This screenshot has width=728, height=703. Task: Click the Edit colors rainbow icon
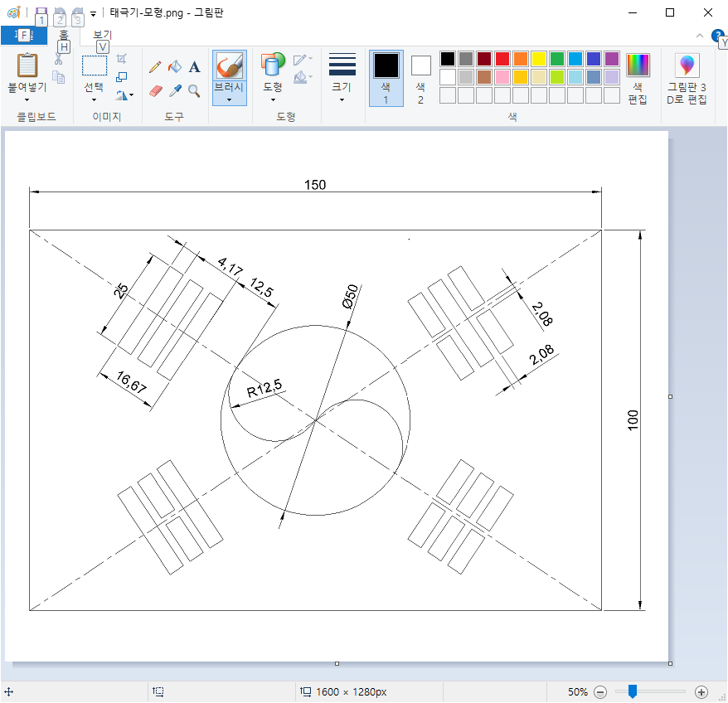tap(638, 65)
